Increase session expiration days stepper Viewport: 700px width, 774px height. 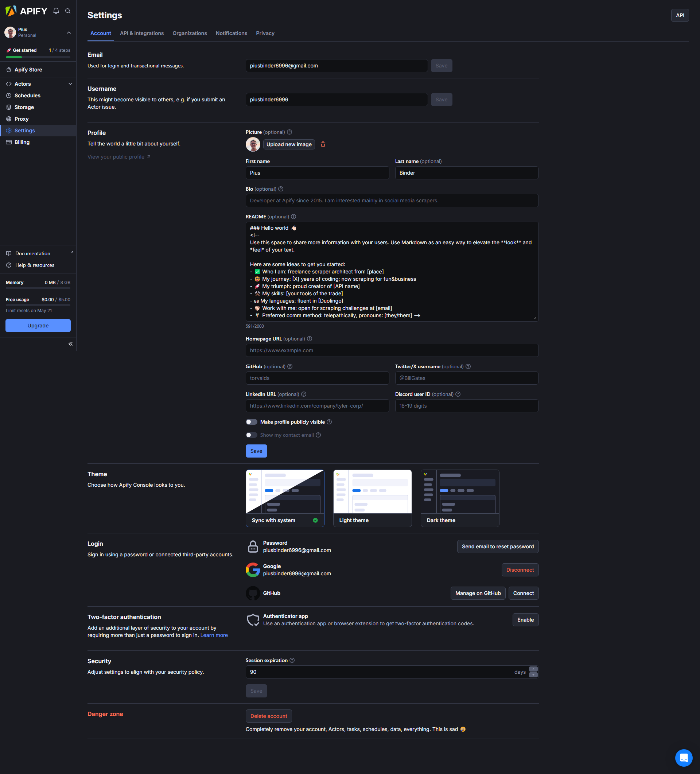coord(533,669)
